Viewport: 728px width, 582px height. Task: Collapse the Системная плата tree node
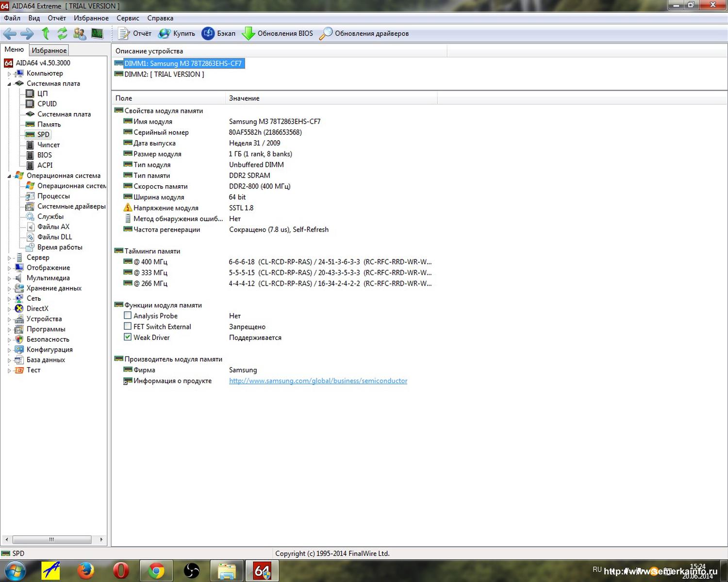(x=9, y=84)
